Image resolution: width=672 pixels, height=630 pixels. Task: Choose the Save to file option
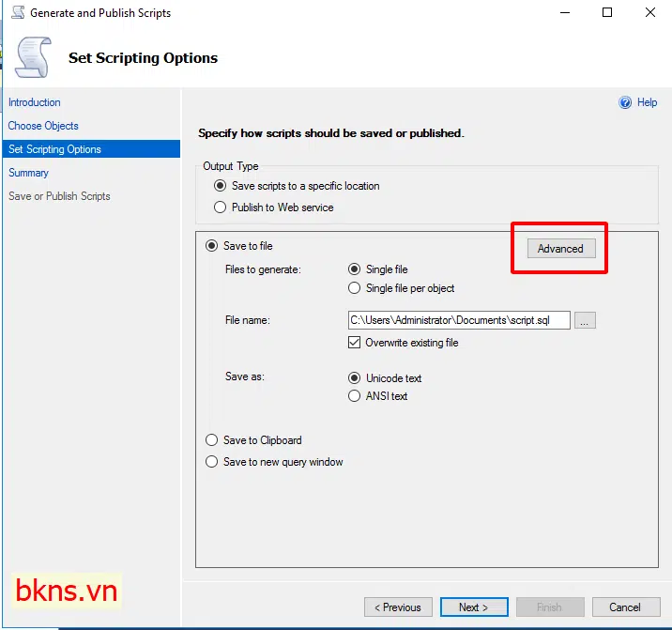coord(211,246)
